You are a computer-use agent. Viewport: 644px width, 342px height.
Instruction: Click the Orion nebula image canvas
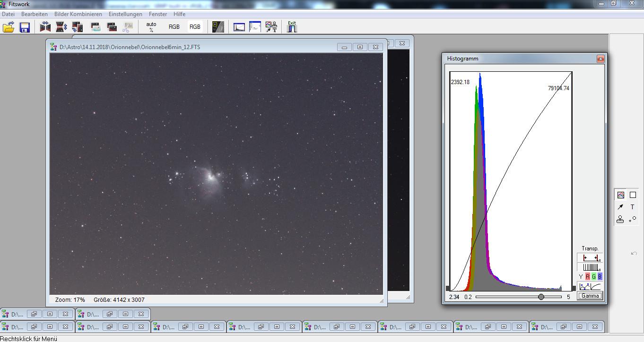pyautogui.click(x=216, y=174)
